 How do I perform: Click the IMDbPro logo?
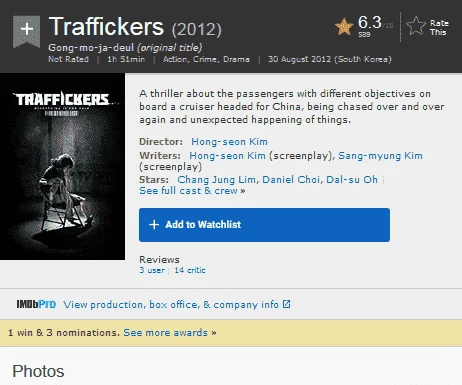point(36,304)
